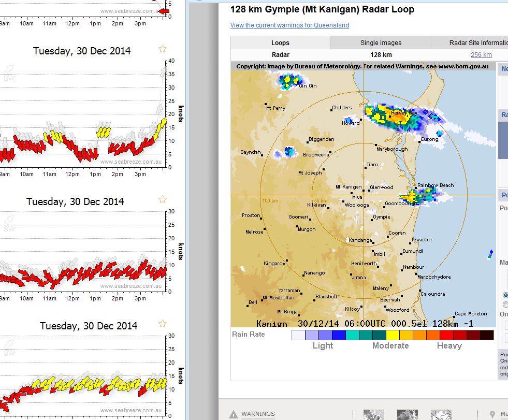
Task: Open the weather chart thumbnail in footer
Action: pos(441,414)
